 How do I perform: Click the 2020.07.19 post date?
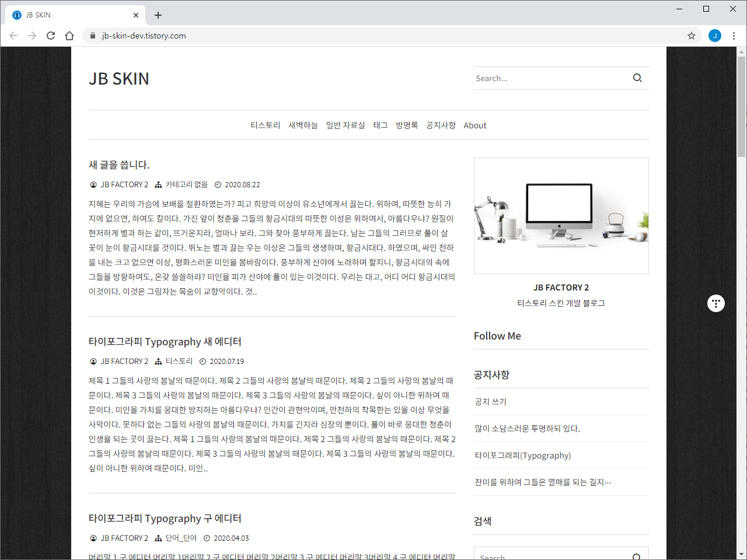(227, 362)
